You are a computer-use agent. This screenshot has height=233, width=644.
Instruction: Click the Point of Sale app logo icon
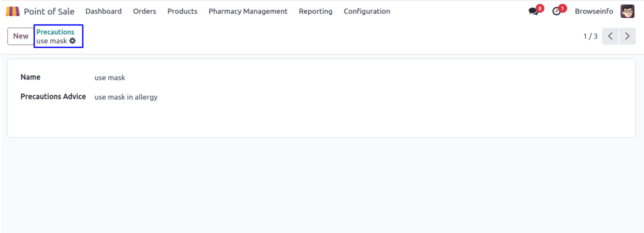pos(13,11)
